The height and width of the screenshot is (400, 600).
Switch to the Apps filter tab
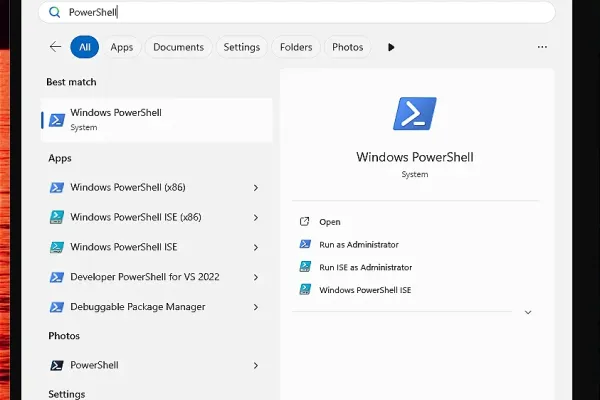point(122,47)
